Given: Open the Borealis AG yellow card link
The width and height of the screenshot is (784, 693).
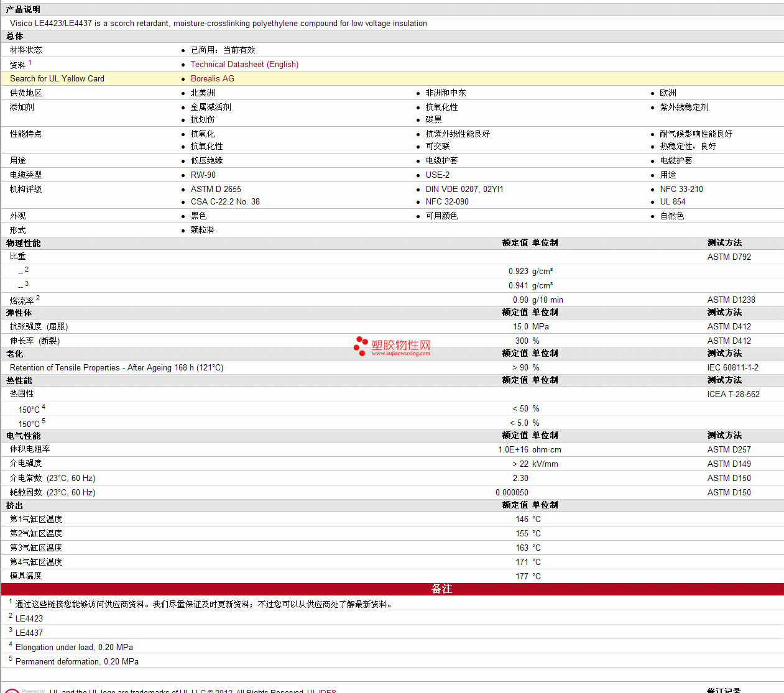Looking at the screenshot, I should [213, 79].
